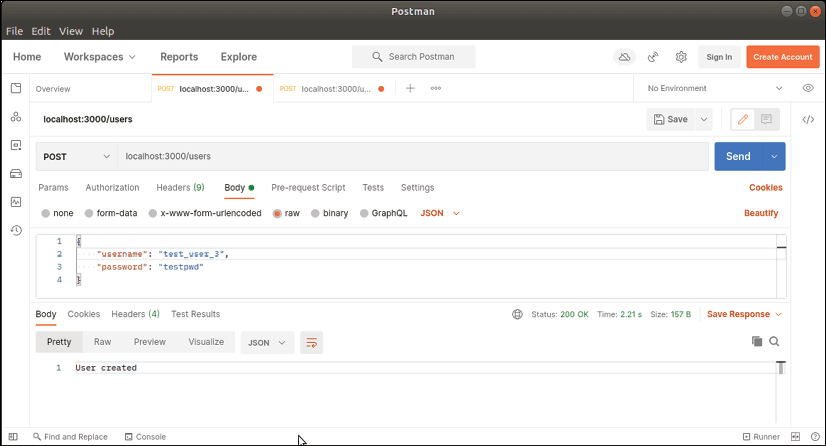Screen dimensions: 826x446
Task: Open the No Environment dropdown
Action: click(715, 88)
